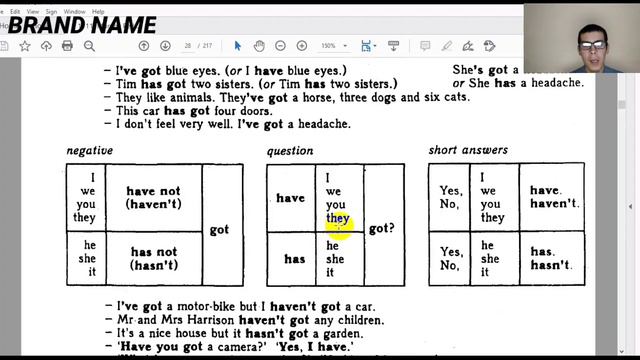
Task: Click the star bookmark icon
Action: [25, 46]
